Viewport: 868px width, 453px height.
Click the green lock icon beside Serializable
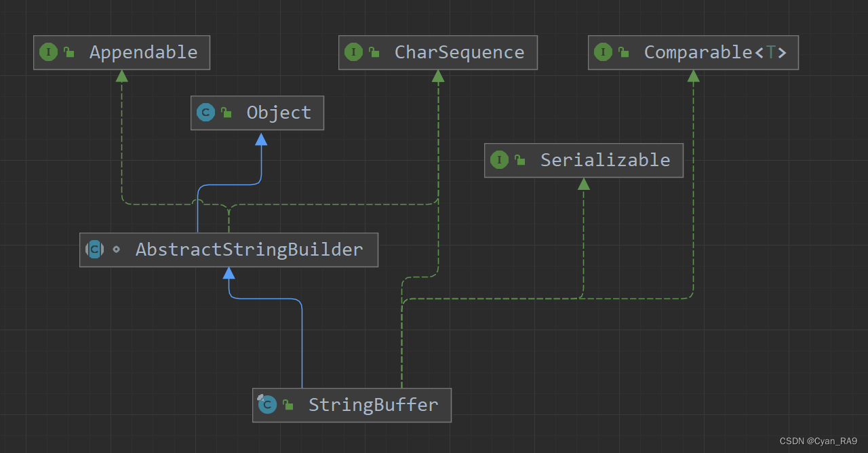coord(520,160)
